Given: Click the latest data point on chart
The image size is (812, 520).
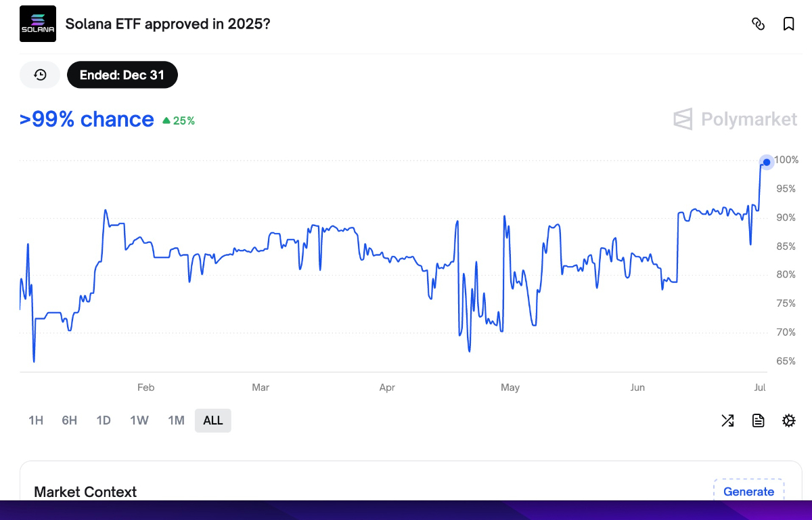Looking at the screenshot, I should (x=766, y=162).
